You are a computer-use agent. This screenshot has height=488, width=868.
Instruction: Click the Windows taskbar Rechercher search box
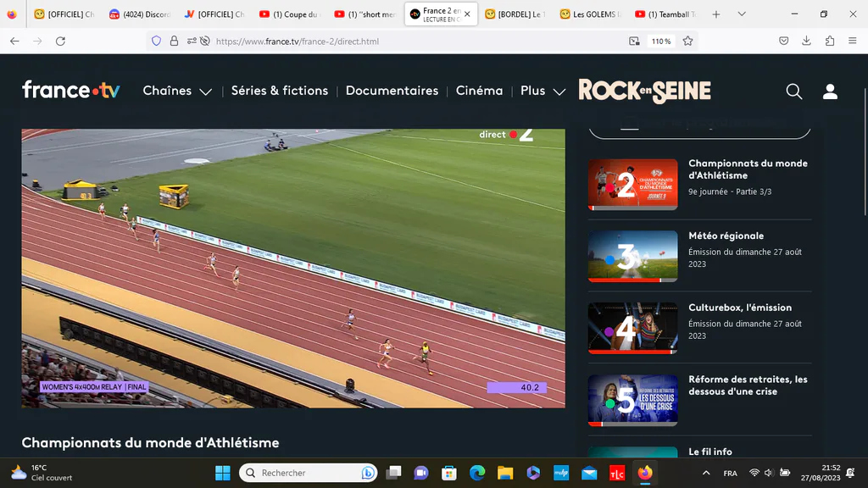tap(309, 473)
